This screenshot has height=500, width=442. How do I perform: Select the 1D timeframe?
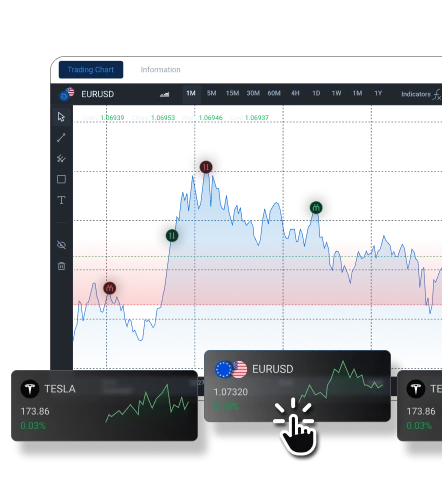[x=316, y=93]
